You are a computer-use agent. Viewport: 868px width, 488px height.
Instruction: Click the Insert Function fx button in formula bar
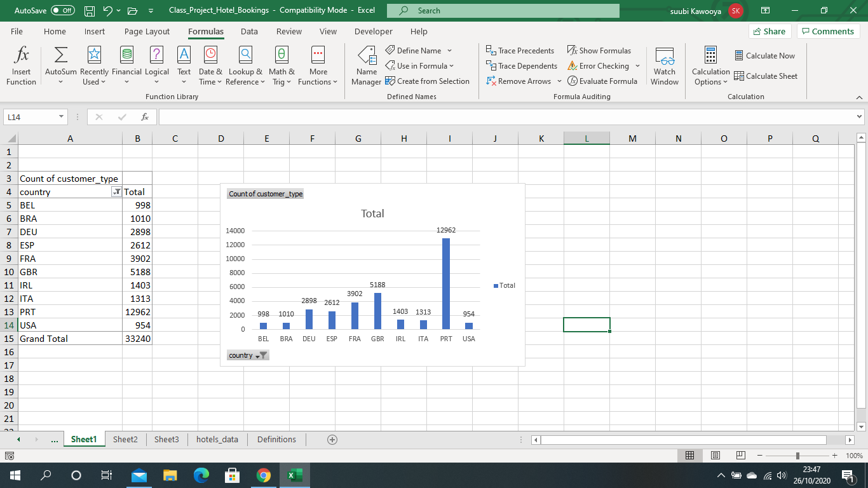point(145,117)
